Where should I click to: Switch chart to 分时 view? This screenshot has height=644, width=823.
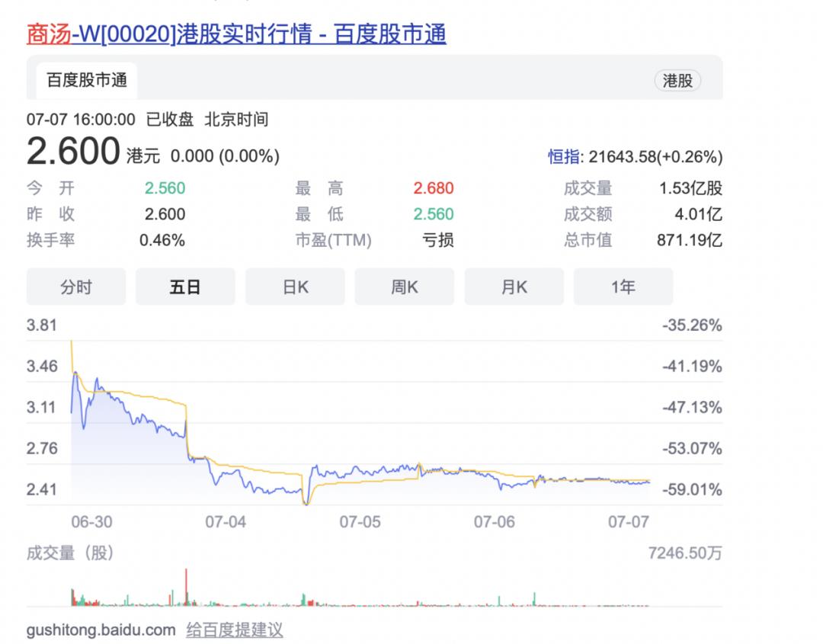point(76,287)
